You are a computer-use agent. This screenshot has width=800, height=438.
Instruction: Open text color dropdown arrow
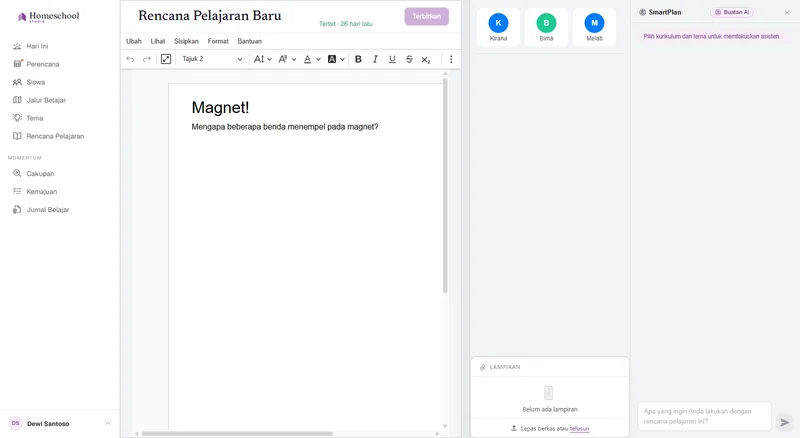(x=318, y=59)
